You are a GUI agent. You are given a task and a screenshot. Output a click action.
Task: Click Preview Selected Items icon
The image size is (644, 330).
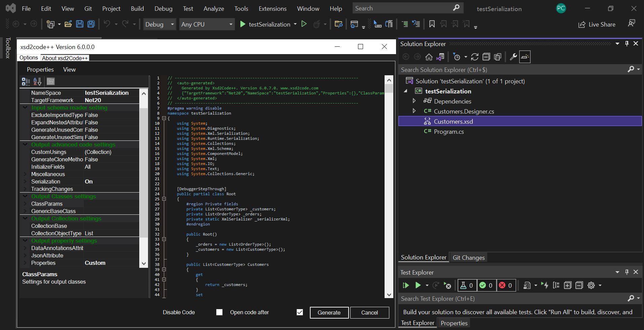click(x=525, y=57)
